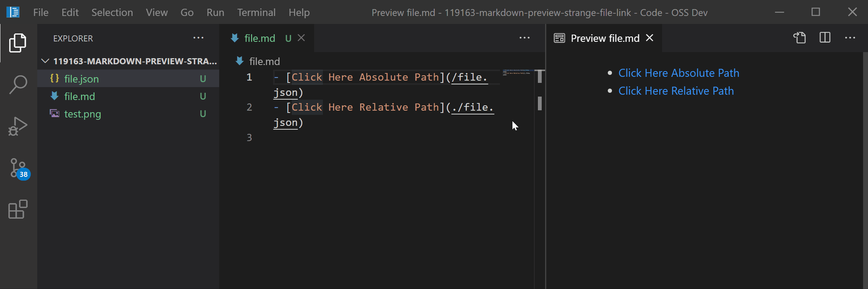Screen dimensions: 868x289
Task: Click the U git status badge of file.json
Action: tap(203, 79)
